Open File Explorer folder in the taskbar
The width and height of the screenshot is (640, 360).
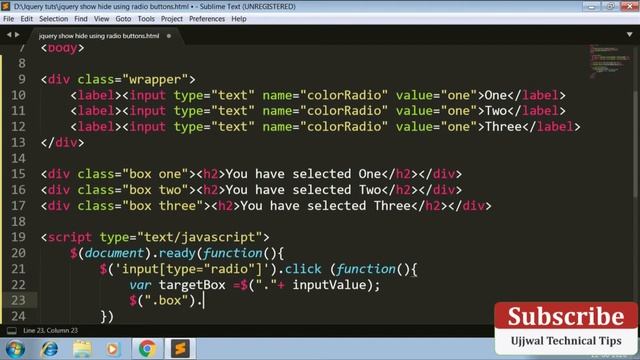coord(82,349)
